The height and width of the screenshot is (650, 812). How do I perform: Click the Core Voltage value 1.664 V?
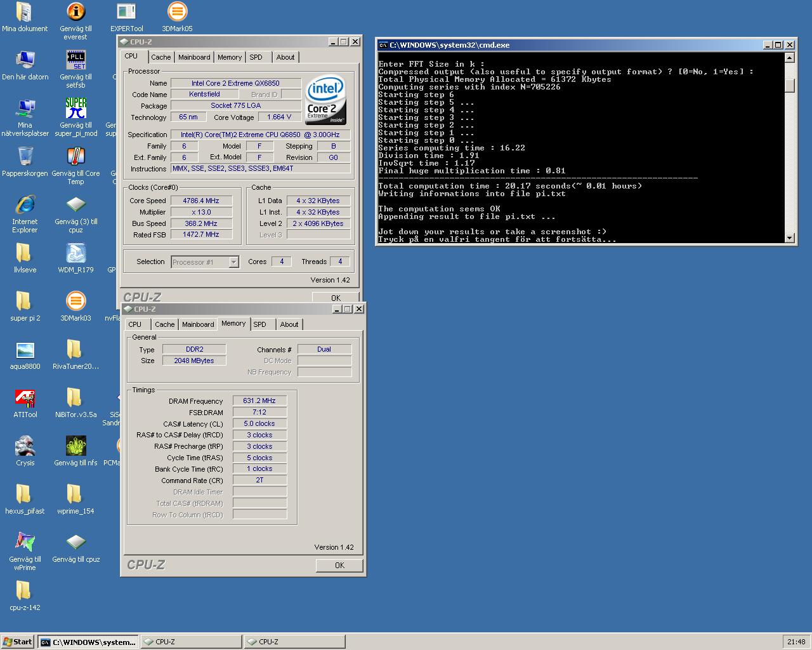280,117
